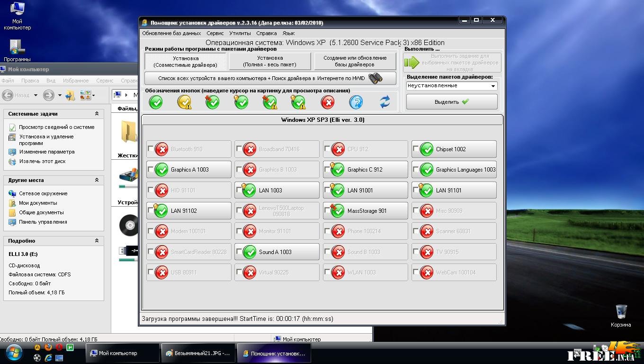This screenshot has height=364, width=644.
Task: Check the Graphics A 1003 checkbox
Action: (x=151, y=169)
